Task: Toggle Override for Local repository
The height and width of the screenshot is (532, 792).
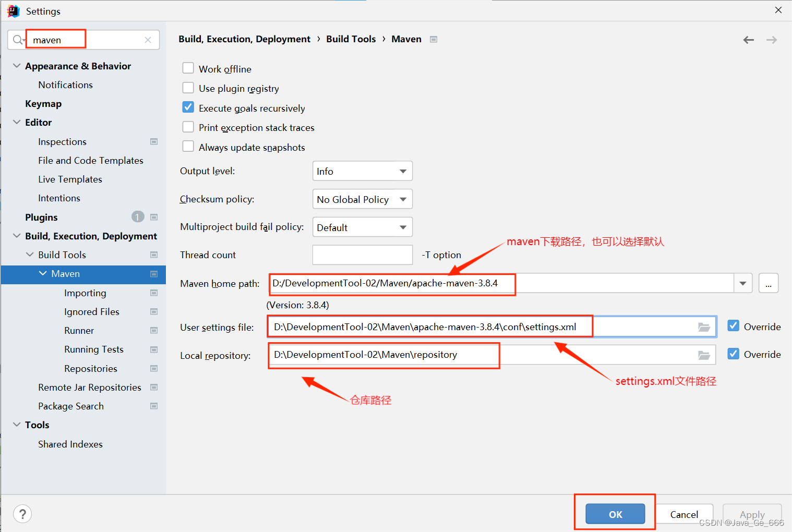Action: click(x=734, y=354)
